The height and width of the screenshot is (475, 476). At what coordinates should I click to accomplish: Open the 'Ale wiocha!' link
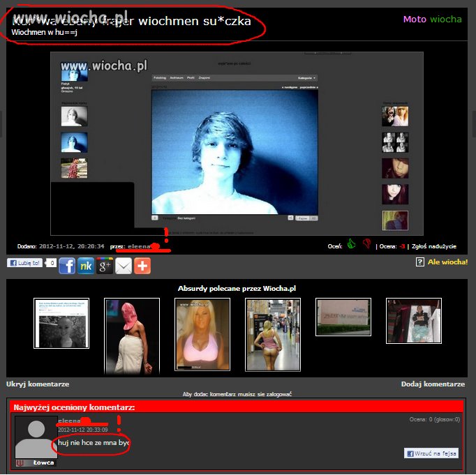coord(448,262)
